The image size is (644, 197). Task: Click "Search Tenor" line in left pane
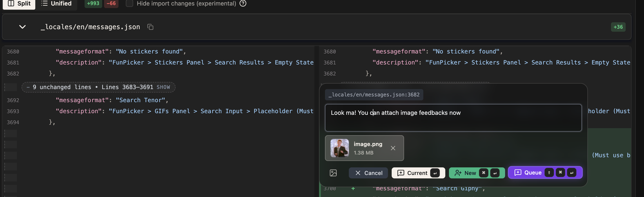112,100
